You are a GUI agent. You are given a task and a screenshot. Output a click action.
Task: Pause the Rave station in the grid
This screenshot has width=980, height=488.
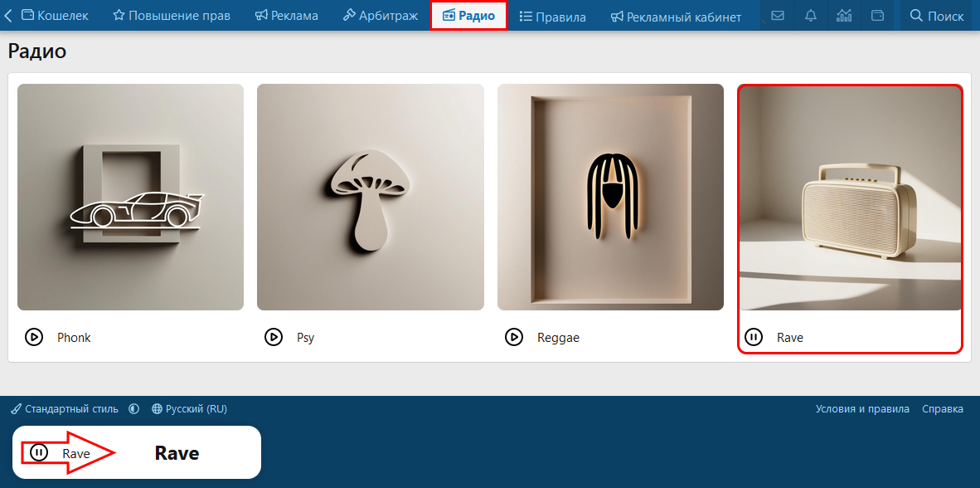click(754, 337)
